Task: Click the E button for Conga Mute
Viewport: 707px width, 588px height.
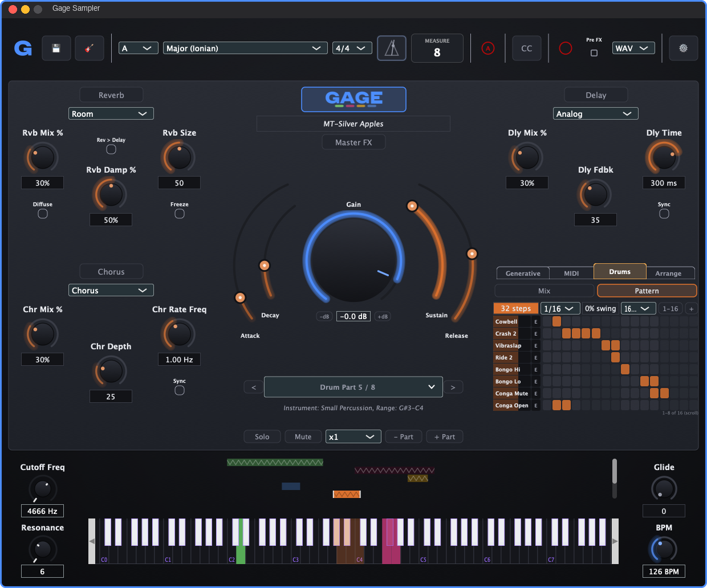Action: [x=535, y=393]
